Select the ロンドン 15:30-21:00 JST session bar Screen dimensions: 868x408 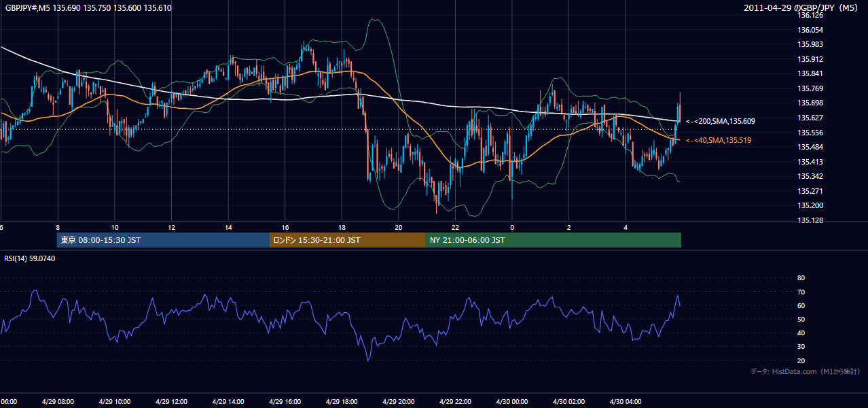(x=348, y=240)
